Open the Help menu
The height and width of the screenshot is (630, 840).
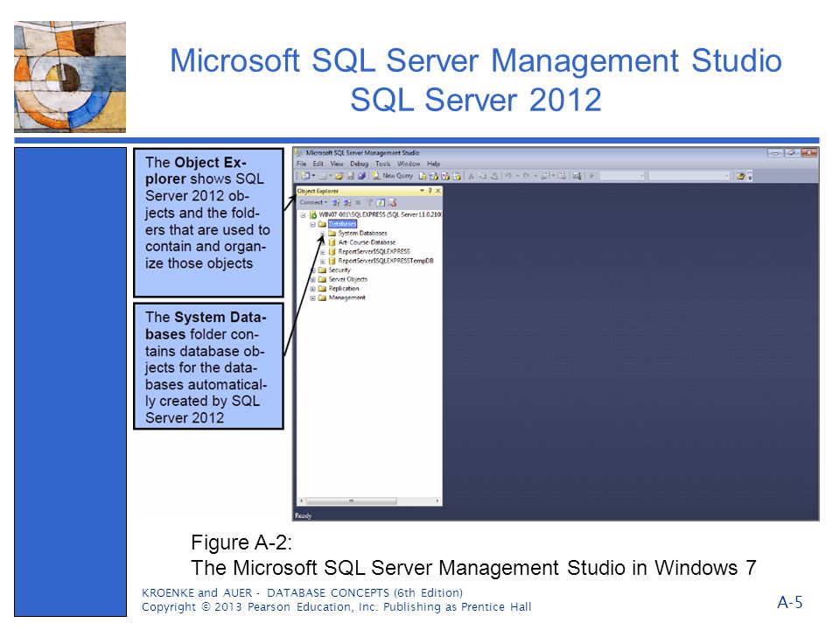coord(433,164)
